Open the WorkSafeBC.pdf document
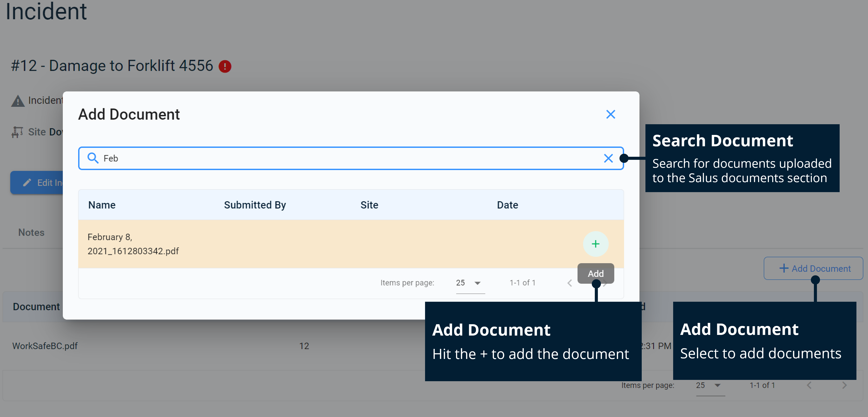Screen dimensions: 868x417 tap(45, 346)
